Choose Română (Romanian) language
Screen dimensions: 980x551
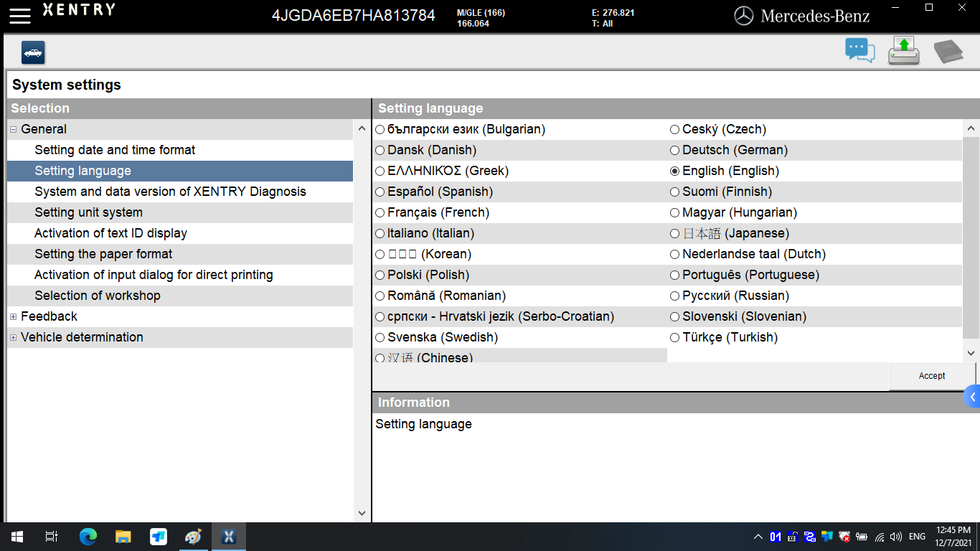click(x=380, y=296)
